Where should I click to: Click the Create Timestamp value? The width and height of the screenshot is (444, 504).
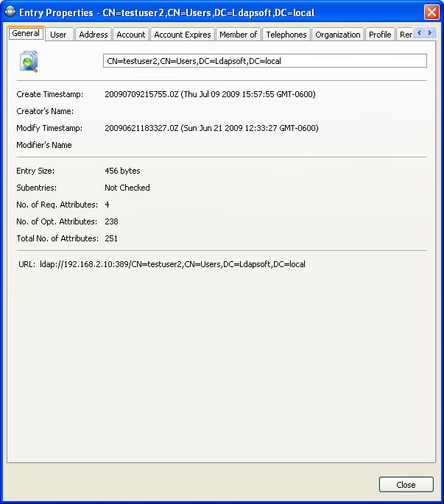(x=210, y=94)
